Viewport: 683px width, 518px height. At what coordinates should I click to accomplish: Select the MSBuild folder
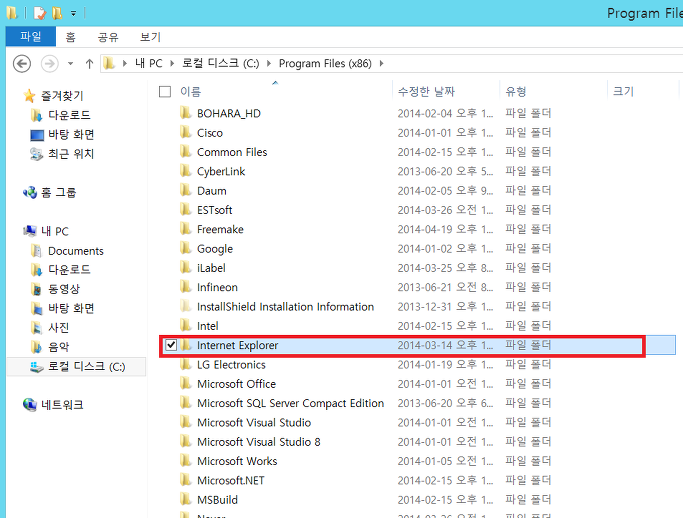pyautogui.click(x=217, y=500)
